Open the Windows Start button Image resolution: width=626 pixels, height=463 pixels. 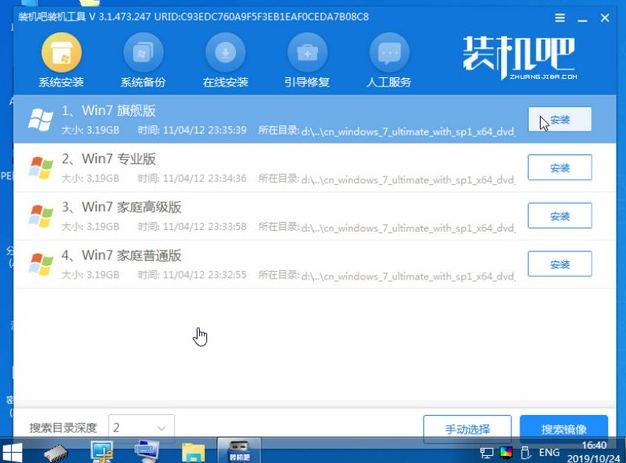point(18,449)
